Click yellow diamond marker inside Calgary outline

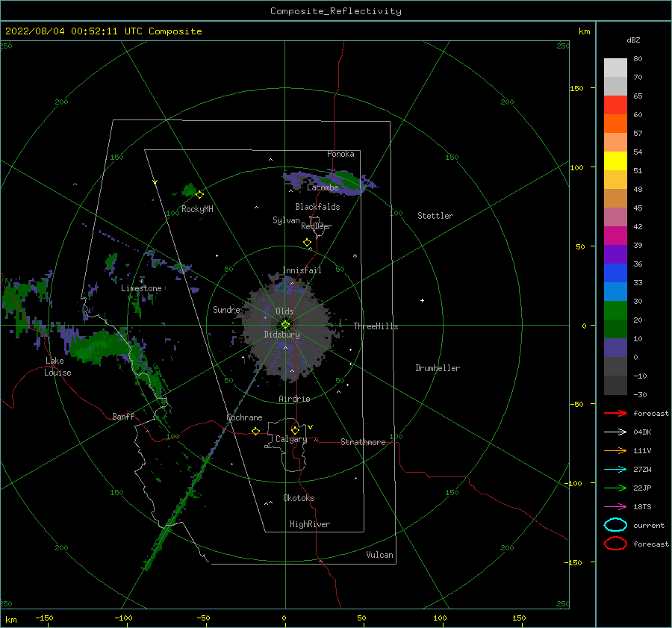coord(295,430)
